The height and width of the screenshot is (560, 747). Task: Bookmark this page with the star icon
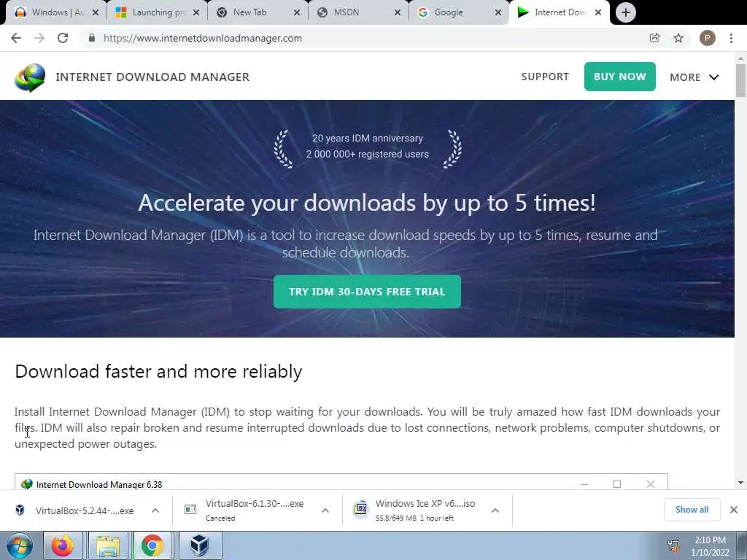678,38
